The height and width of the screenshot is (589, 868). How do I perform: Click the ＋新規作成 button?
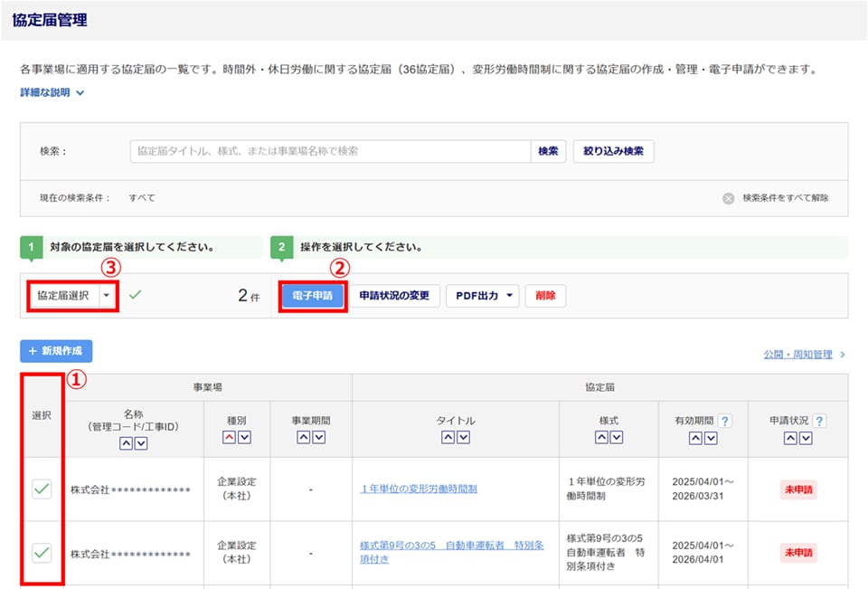click(56, 351)
